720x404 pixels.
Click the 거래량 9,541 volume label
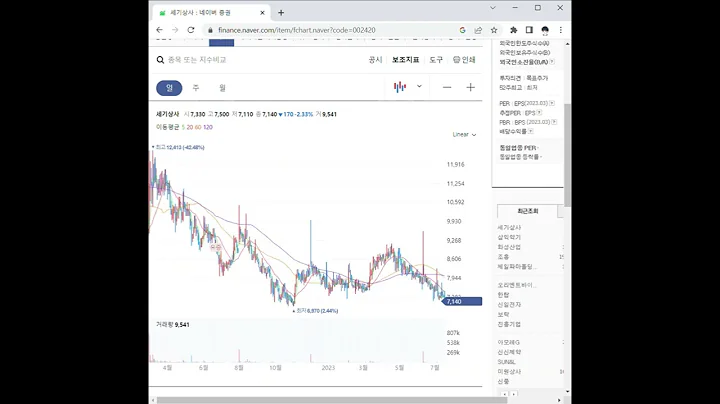[173, 325]
